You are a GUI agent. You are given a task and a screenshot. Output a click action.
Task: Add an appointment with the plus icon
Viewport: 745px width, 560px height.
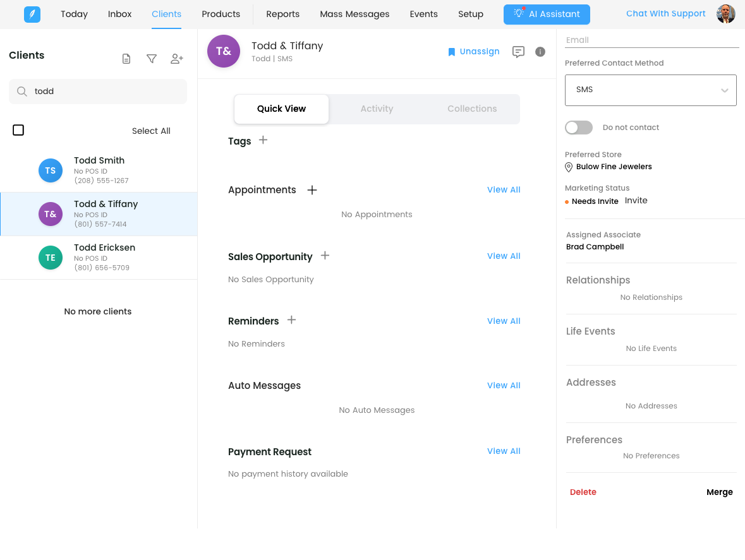tap(312, 190)
